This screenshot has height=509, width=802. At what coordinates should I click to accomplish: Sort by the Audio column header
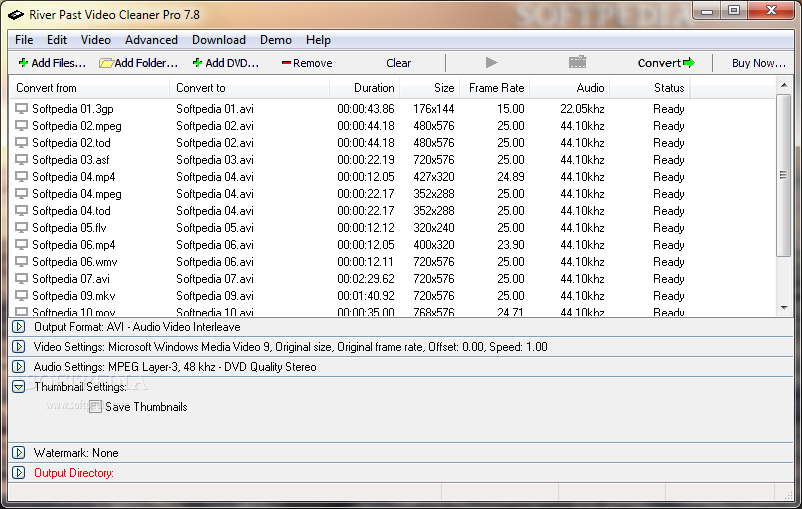pos(569,88)
